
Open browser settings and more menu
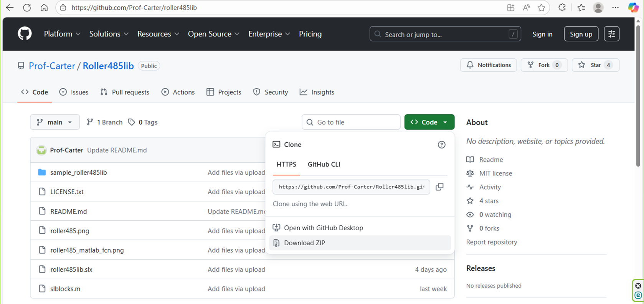[x=615, y=8]
